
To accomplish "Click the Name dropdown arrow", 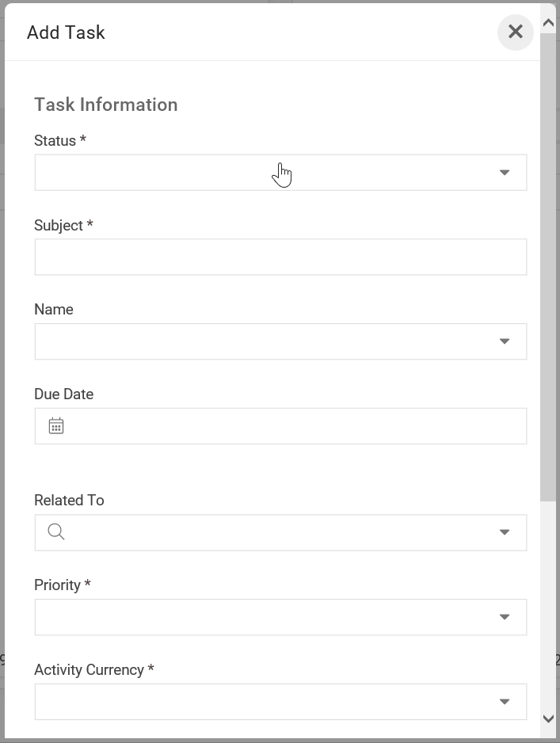I will coord(504,341).
